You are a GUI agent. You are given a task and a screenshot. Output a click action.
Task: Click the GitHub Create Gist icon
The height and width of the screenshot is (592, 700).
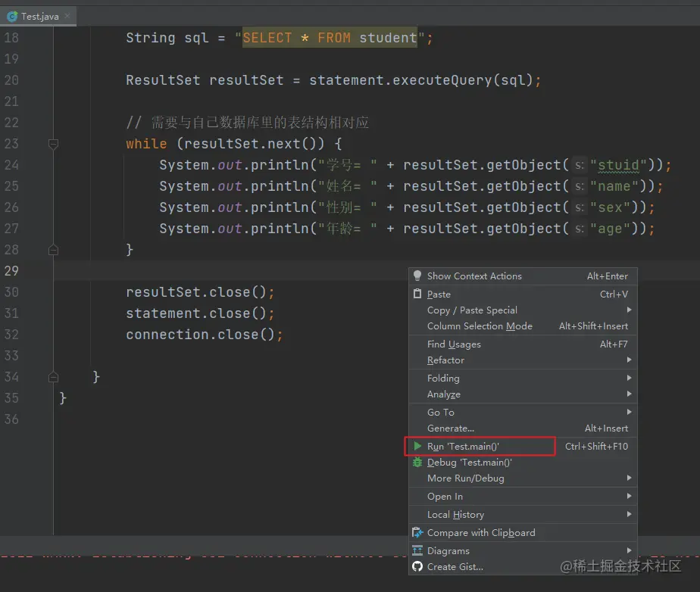(x=417, y=566)
